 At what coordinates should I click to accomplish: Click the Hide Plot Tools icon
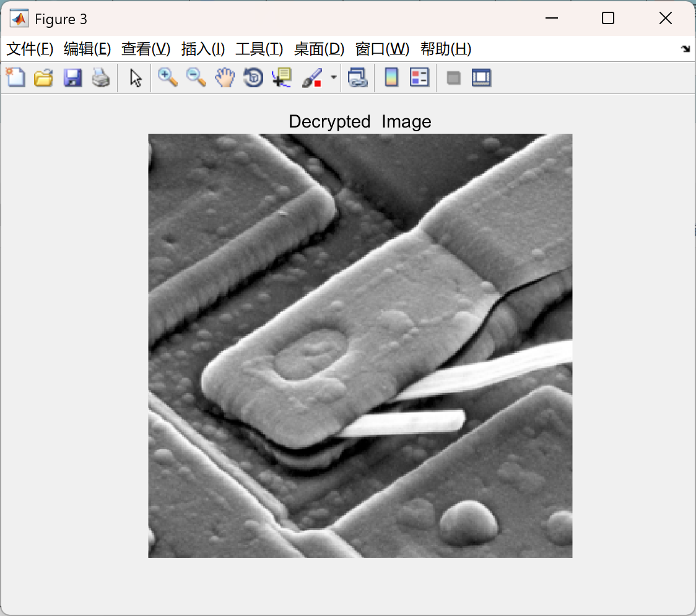coord(453,78)
